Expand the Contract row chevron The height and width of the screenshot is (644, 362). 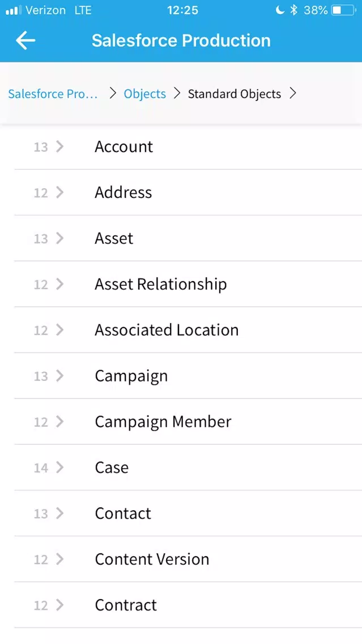(x=60, y=604)
